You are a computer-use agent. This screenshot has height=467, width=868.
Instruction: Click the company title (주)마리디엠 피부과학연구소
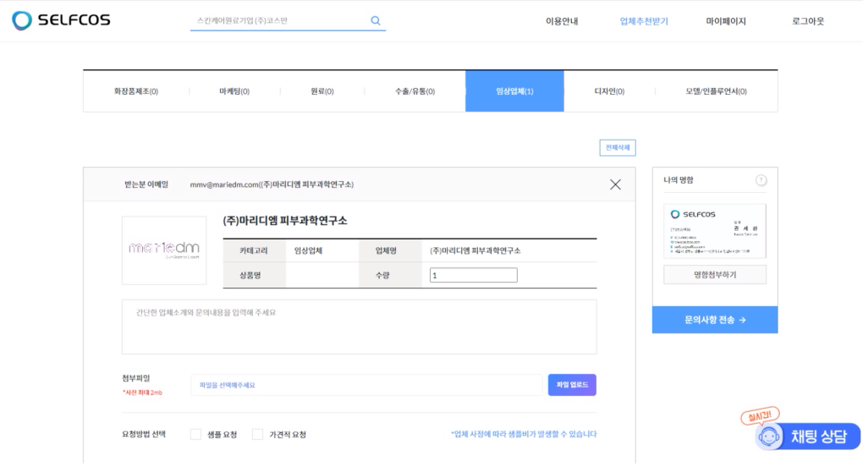tap(285, 221)
